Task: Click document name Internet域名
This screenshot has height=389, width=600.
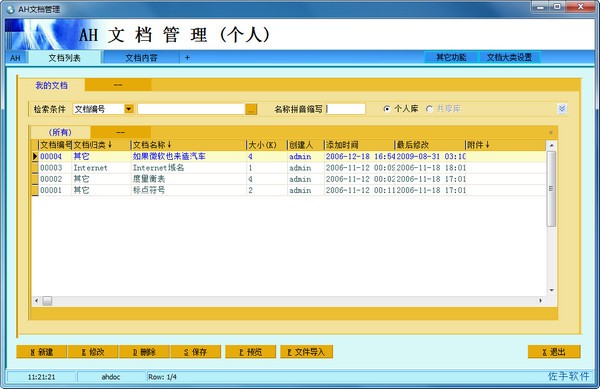Action: 158,168
